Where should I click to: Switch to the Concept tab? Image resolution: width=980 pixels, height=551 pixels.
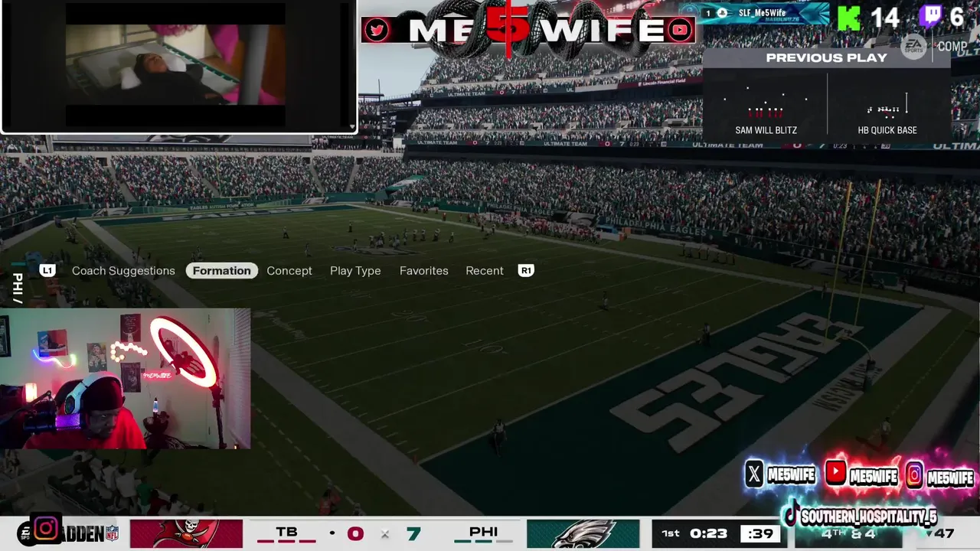tap(289, 271)
